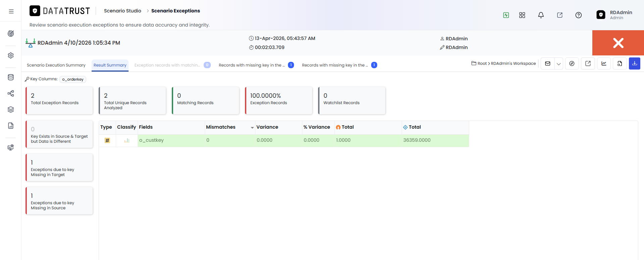Viewport: 644px width, 260px height.
Task: Click the 1.0000 source total value
Action: click(343, 140)
